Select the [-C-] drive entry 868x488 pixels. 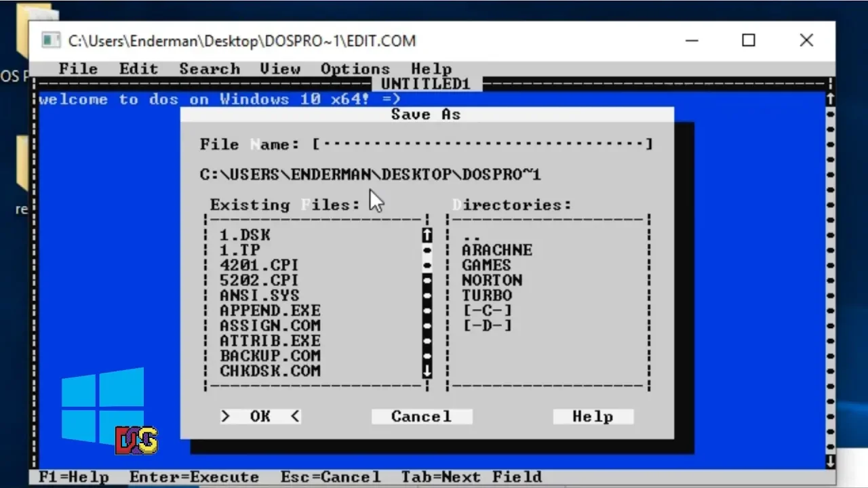(x=487, y=310)
